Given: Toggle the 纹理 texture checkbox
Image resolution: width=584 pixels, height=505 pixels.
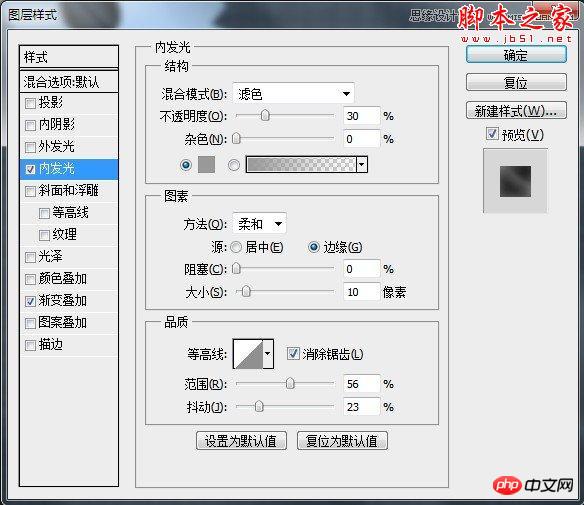Looking at the screenshot, I should (44, 235).
